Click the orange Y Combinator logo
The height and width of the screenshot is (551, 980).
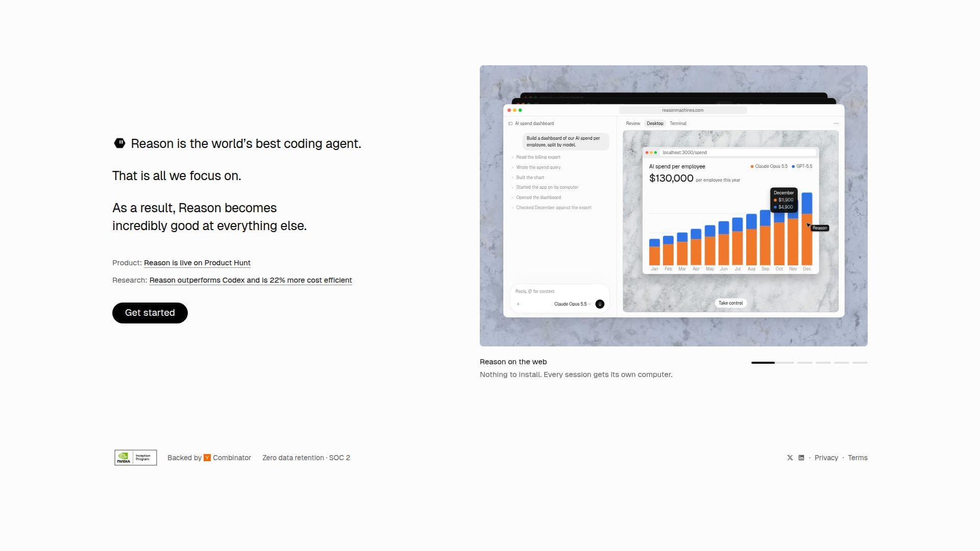coord(207,458)
